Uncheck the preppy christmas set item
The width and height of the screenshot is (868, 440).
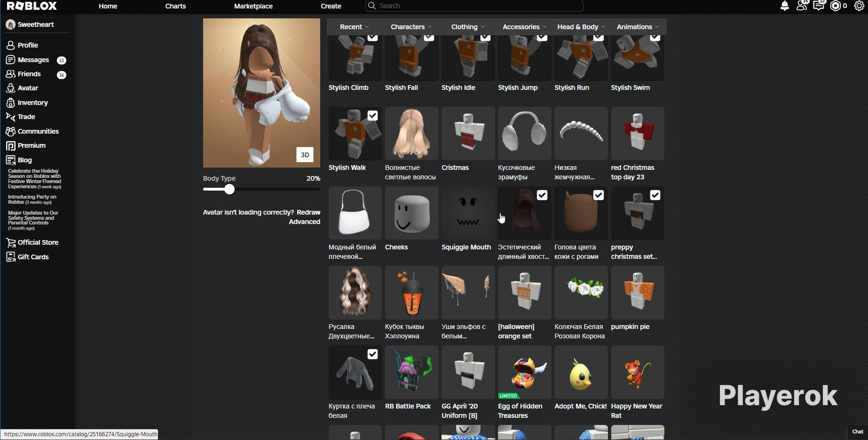(x=655, y=195)
